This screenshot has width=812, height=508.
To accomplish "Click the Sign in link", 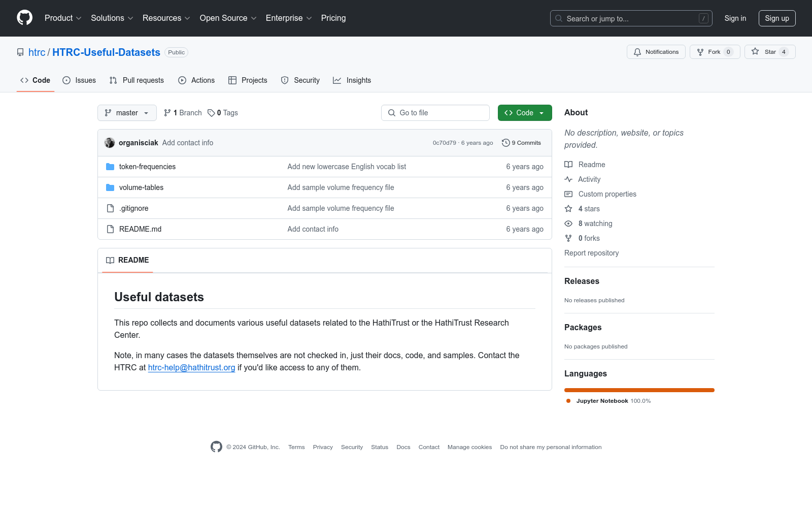I will coord(735,18).
